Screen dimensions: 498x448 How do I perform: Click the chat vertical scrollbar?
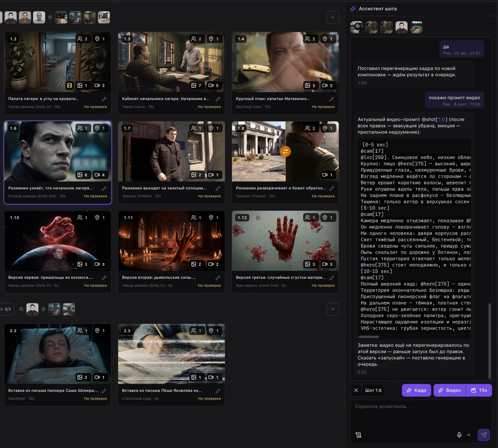[x=489, y=341]
